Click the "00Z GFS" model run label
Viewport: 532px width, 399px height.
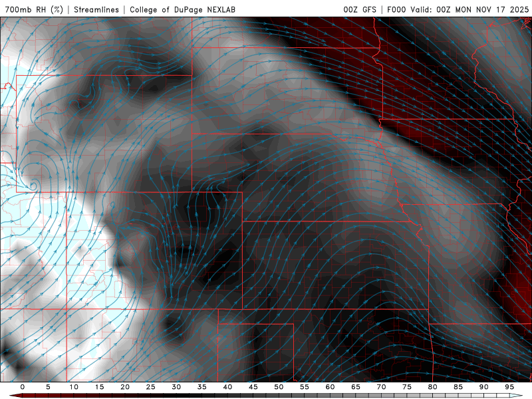pos(360,9)
